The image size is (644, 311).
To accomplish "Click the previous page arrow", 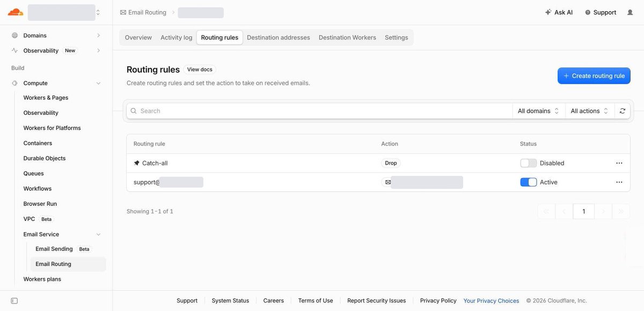I will coord(564,211).
